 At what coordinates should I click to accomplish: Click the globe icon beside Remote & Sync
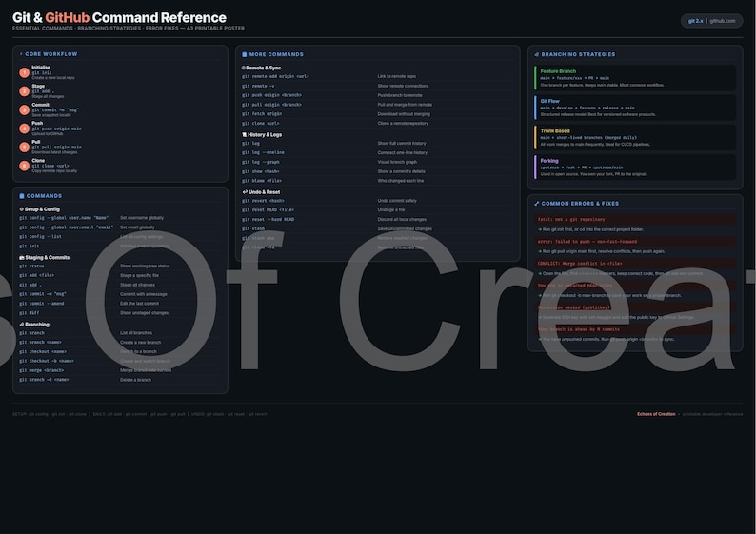click(x=244, y=68)
